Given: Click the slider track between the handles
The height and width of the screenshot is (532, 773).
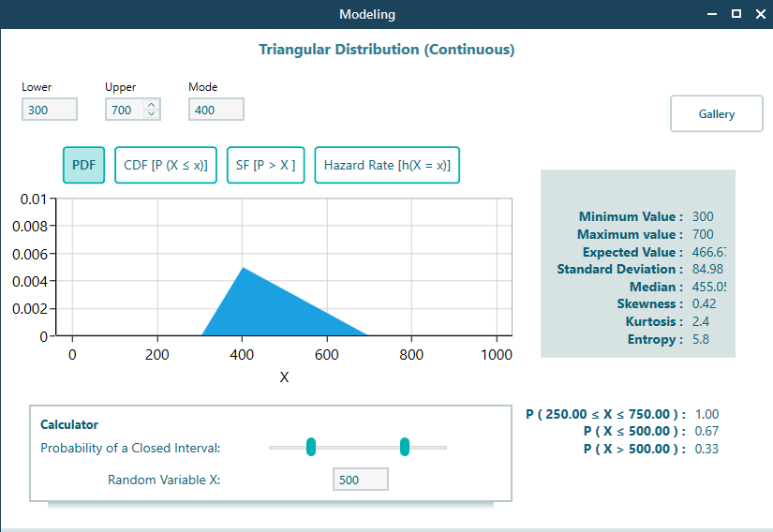Looking at the screenshot, I should pyautogui.click(x=358, y=448).
